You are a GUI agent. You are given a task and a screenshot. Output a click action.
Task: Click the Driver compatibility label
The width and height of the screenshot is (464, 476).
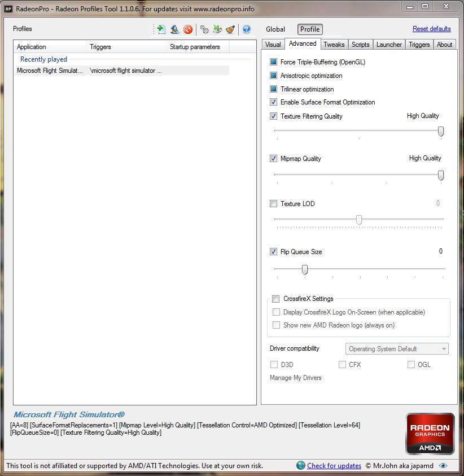click(x=295, y=348)
